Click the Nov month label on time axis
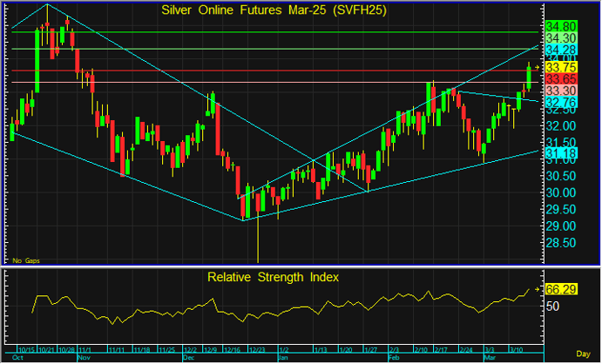The width and height of the screenshot is (602, 364). coord(85,358)
